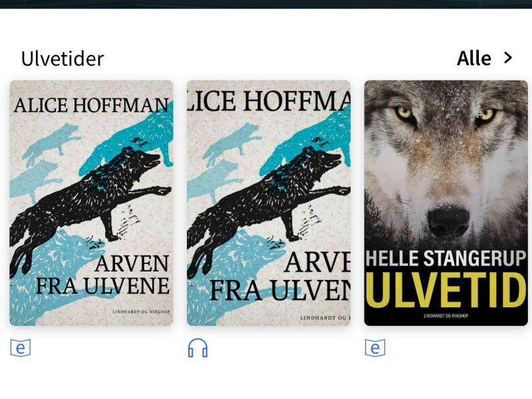This screenshot has height=399, width=532.
Task: Click HELLE STANGERUP author text on cover
Action: tap(446, 259)
